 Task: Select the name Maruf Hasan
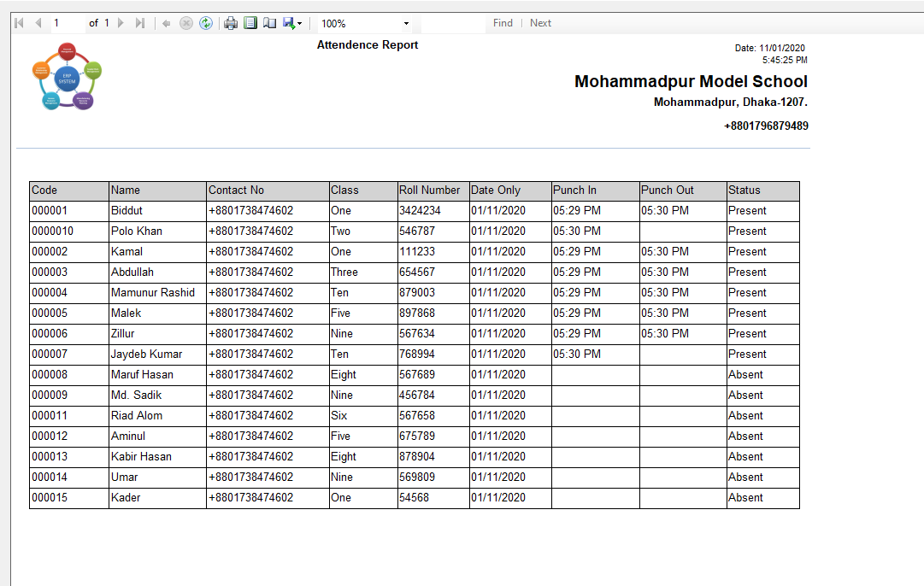[142, 374]
